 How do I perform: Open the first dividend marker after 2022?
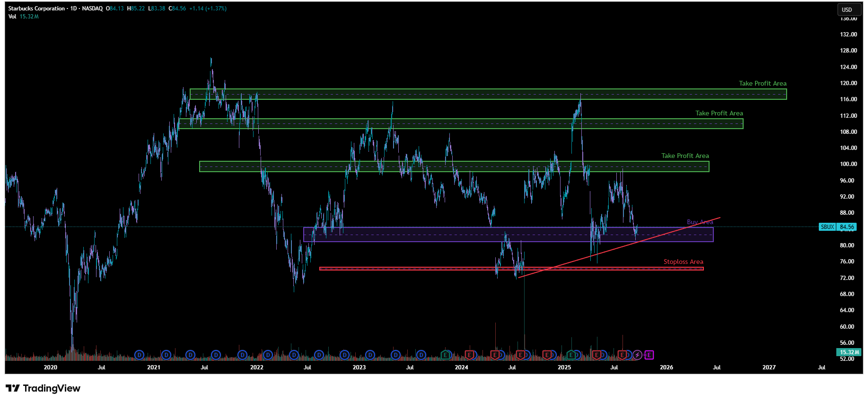pyautogui.click(x=268, y=355)
